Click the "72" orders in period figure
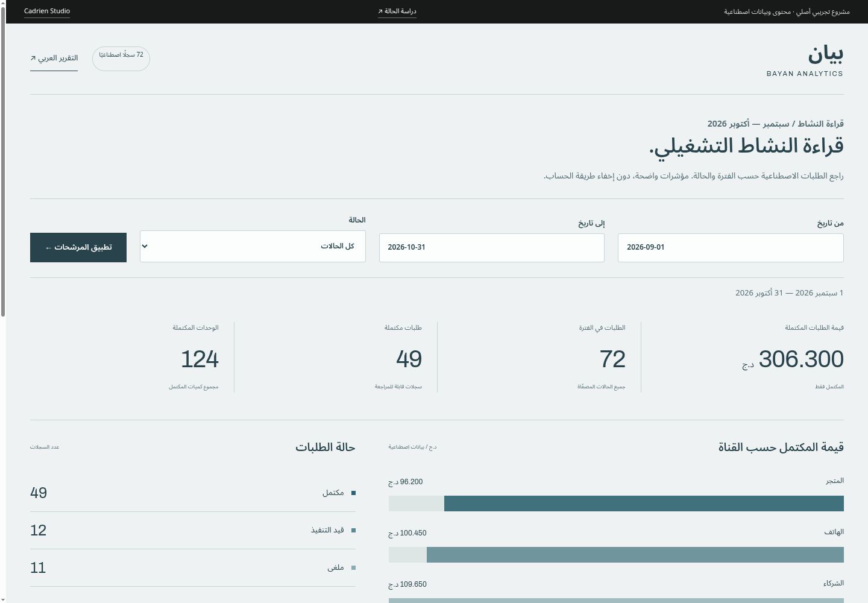868x603 pixels. (612, 359)
